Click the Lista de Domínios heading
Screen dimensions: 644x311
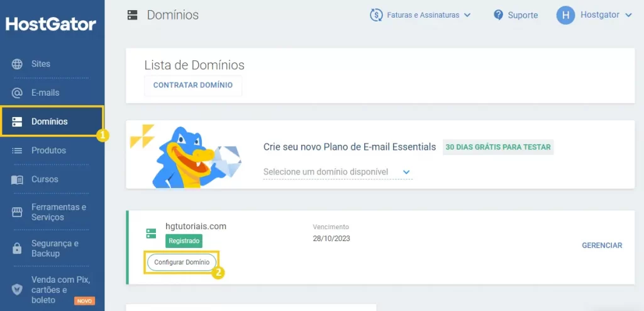[194, 65]
